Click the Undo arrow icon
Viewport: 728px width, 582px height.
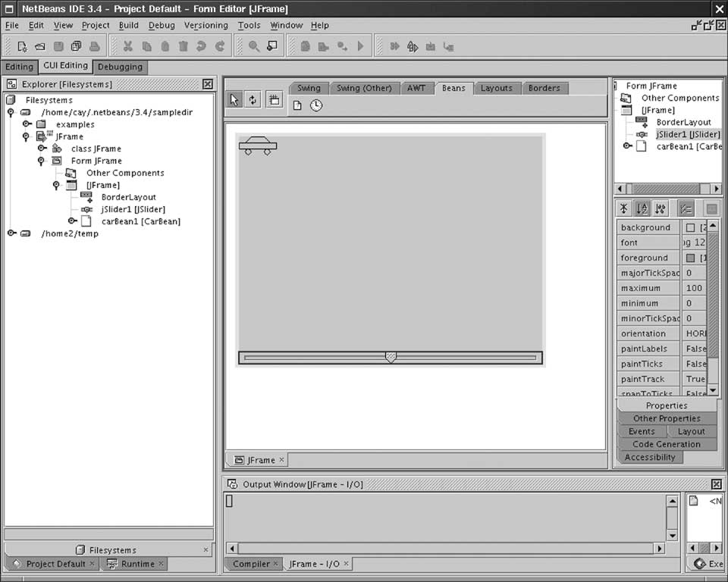(x=201, y=46)
